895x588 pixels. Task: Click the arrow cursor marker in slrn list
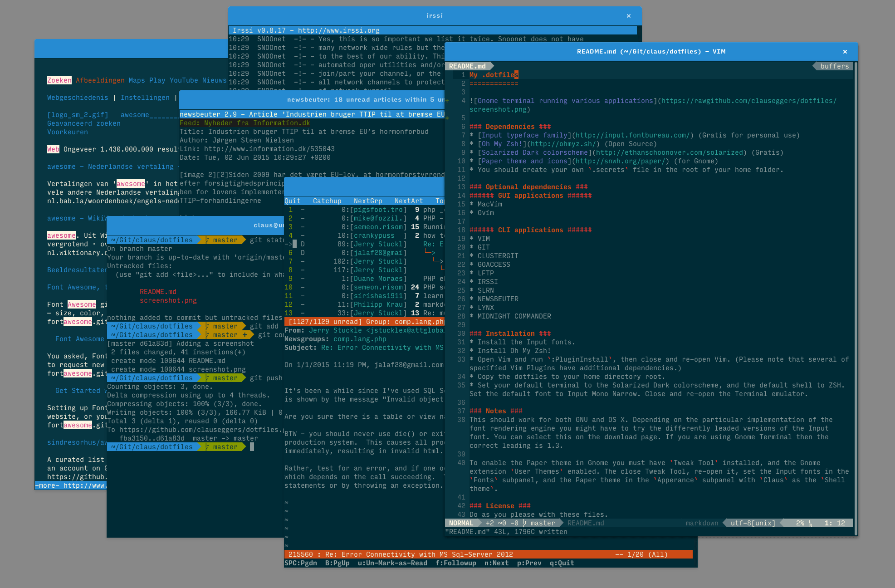coord(289,244)
